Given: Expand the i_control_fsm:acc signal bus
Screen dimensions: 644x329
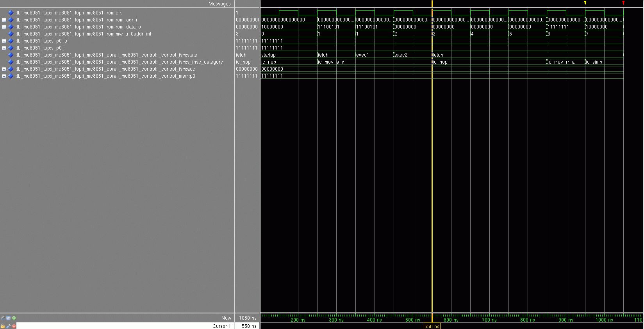Looking at the screenshot, I should (x=4, y=69).
